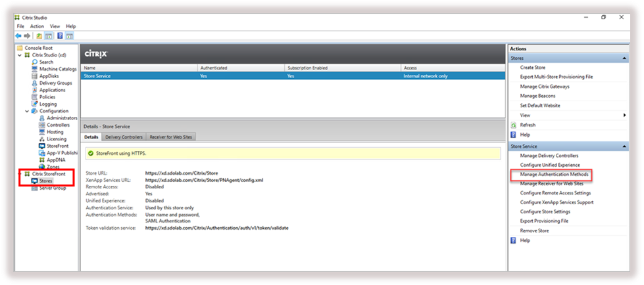Click the AppDNA icon

tap(42, 160)
